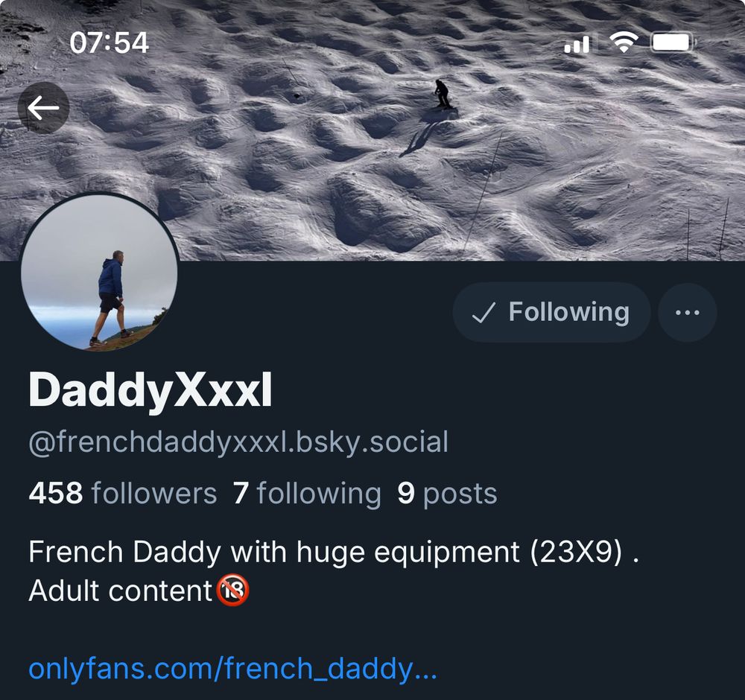Viewport: 745px width, 700px height.
Task: View the snowy slope banner image
Action: 372,130
